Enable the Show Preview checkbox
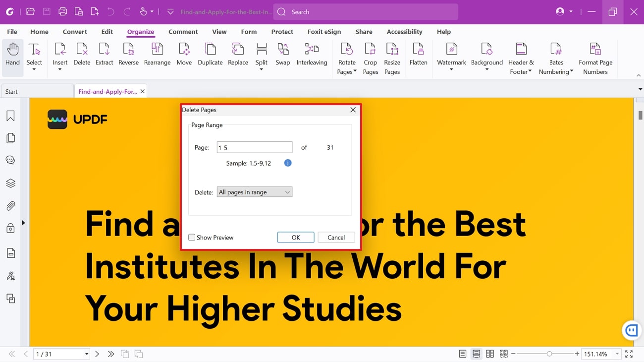644x362 pixels. point(192,238)
